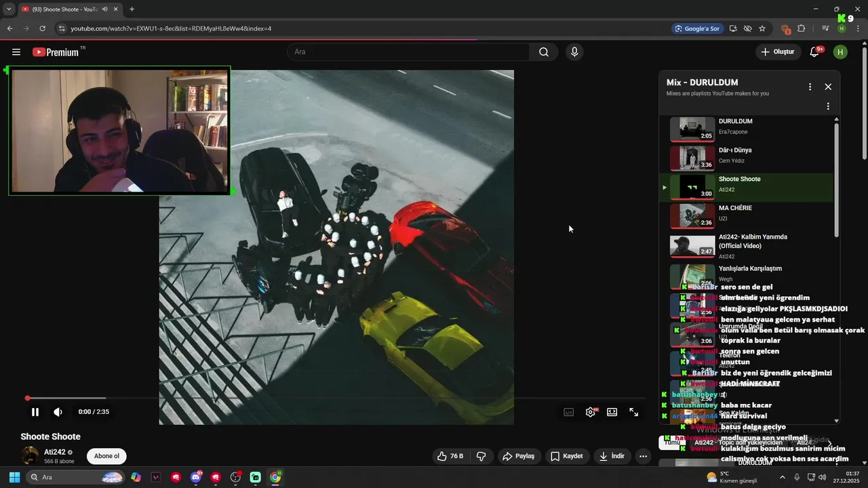This screenshot has width=868, height=488.
Task: Click the search magnifier button
Action: pos(544,52)
